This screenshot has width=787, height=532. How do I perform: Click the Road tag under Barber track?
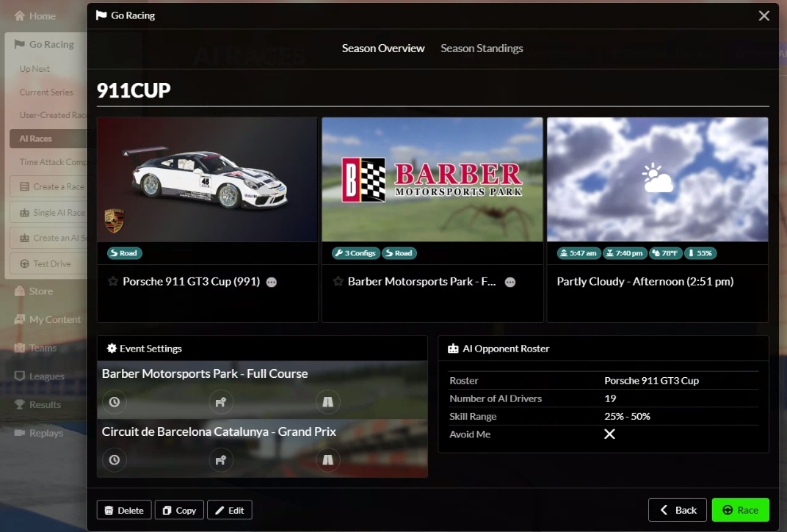399,253
